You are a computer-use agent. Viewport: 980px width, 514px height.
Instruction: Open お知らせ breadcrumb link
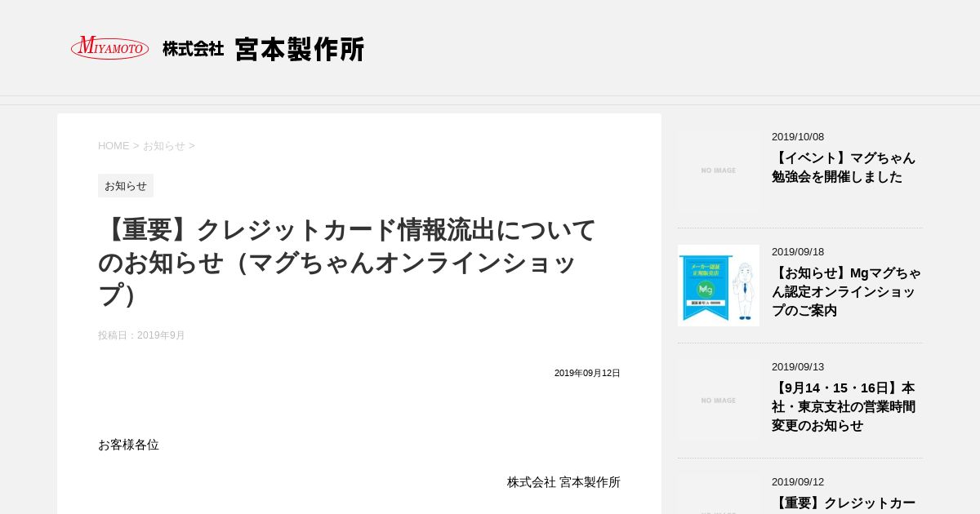(164, 146)
